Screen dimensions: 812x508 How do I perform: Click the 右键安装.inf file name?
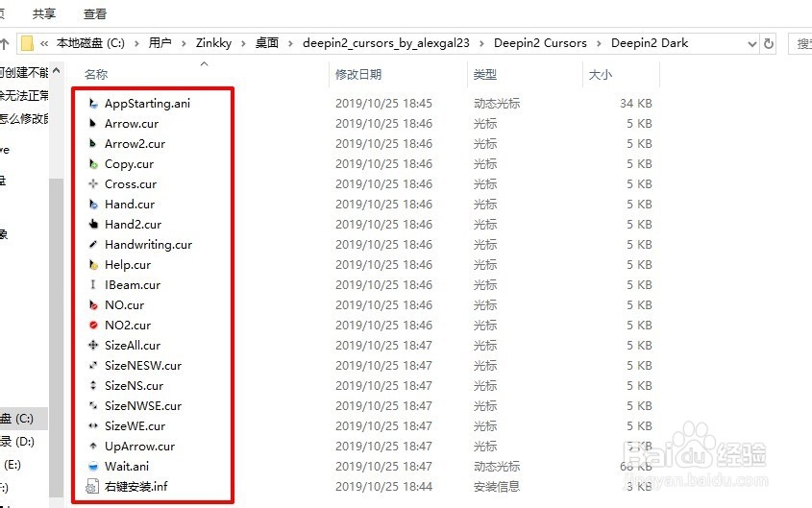tap(136, 487)
